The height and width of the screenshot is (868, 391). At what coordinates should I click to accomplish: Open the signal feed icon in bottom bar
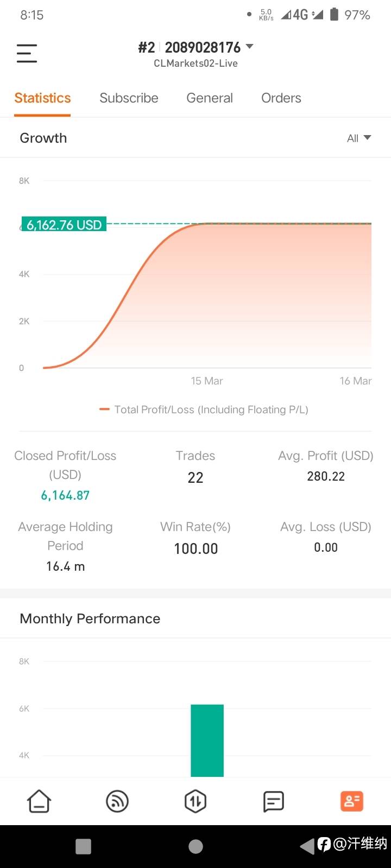117,801
